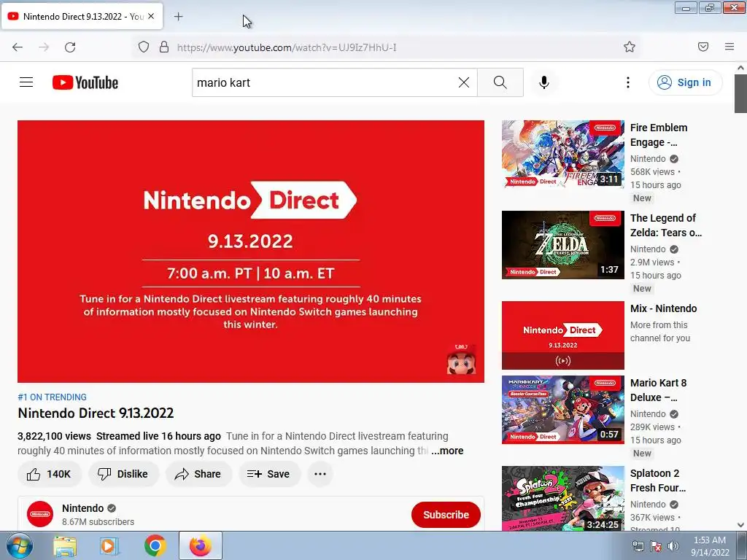This screenshot has height=560, width=747.
Task: Click the scrollbar down arrow
Action: (740, 525)
